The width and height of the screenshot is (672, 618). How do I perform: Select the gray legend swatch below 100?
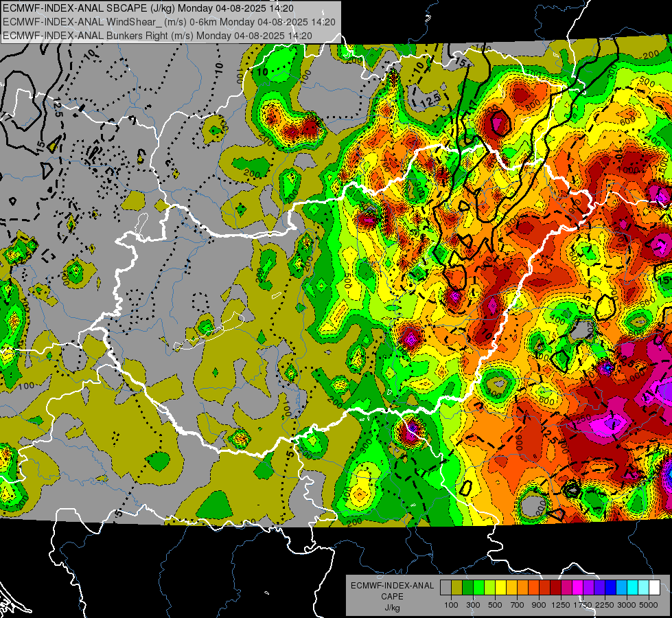(x=445, y=588)
